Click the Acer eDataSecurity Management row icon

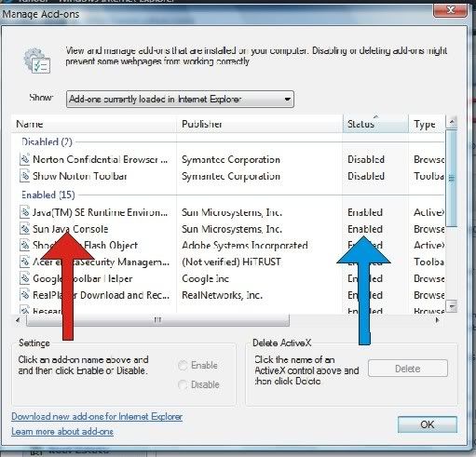[24, 262]
